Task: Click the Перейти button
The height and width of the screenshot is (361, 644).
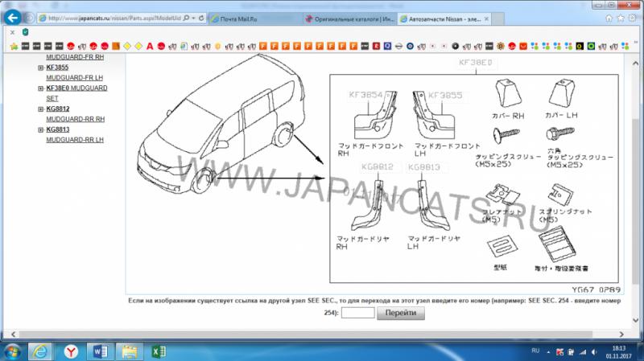Action: 401,313
